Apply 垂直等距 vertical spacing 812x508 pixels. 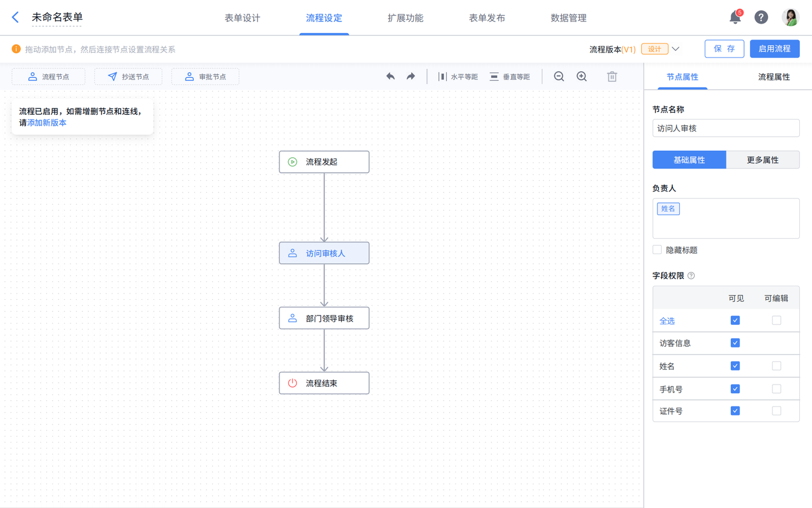click(510, 77)
